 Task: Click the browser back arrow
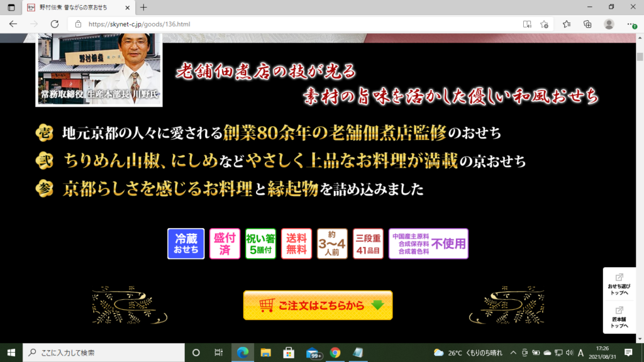click(x=13, y=25)
